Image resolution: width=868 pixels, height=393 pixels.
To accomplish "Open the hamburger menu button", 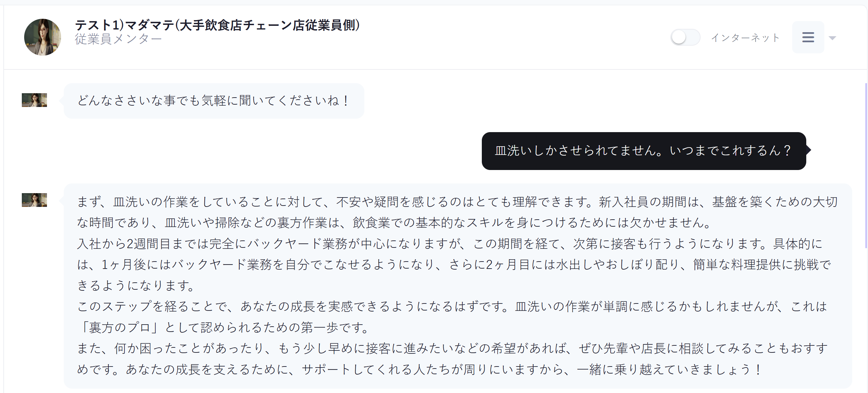I will [808, 37].
